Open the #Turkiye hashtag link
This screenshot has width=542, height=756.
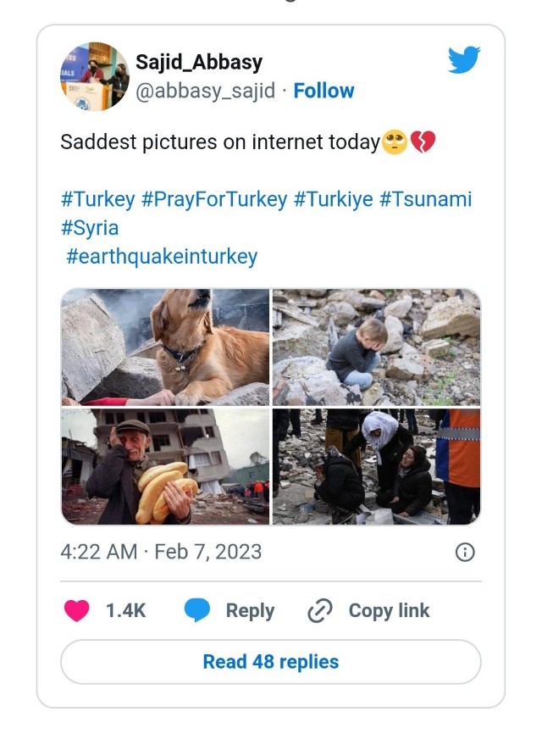(x=333, y=199)
